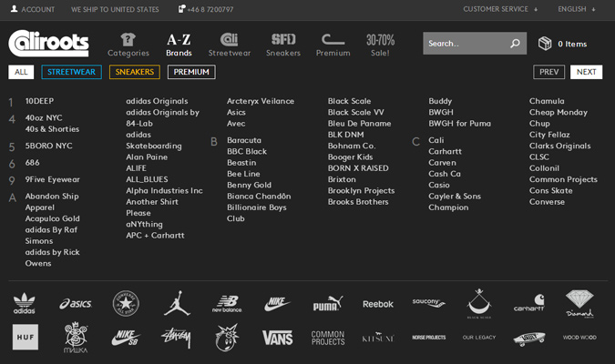
Task: Open the shopping cart box icon
Action: click(545, 44)
